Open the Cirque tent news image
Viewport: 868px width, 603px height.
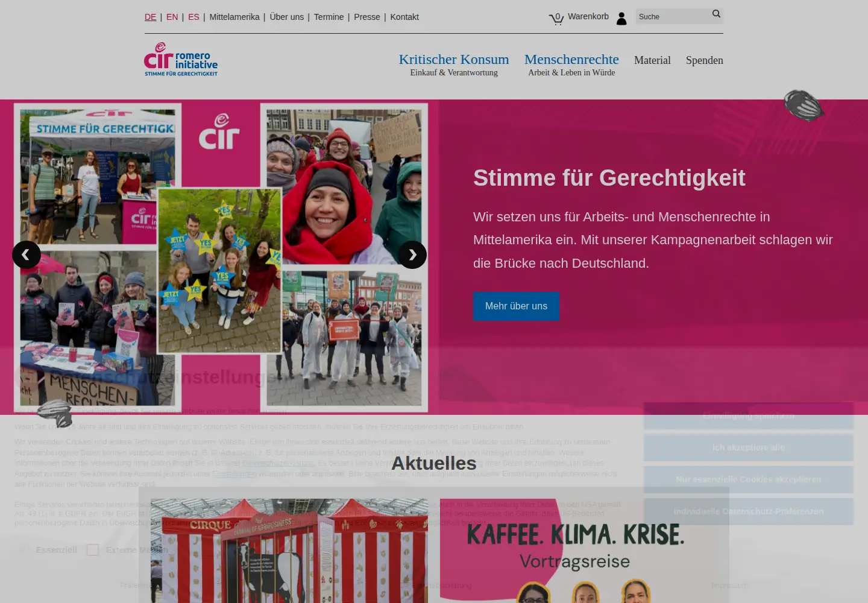pos(289,551)
